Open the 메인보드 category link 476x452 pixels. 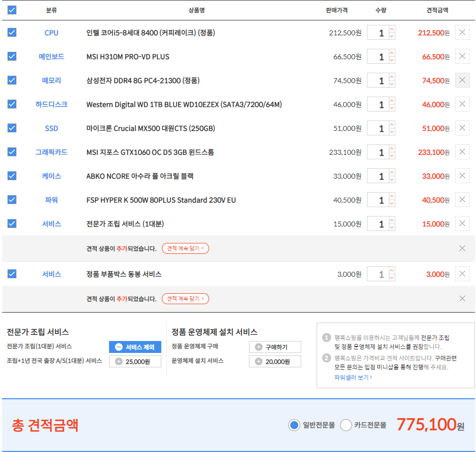[51, 57]
